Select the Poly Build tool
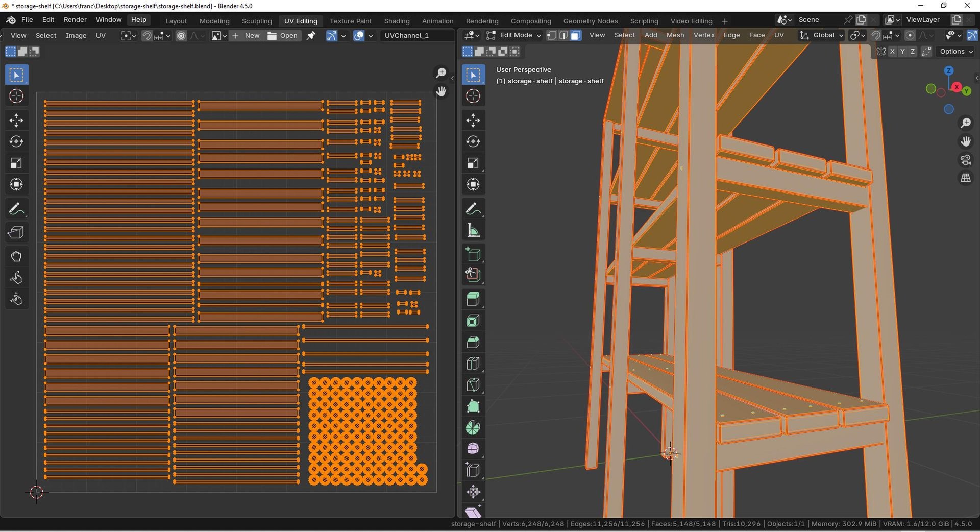Image resolution: width=980 pixels, height=532 pixels. 473,406
